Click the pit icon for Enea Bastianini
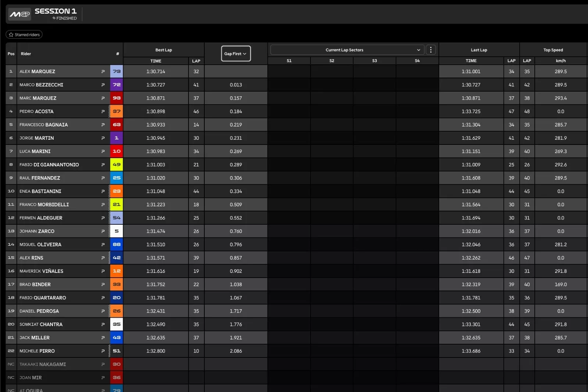The image size is (588, 392). point(103,192)
